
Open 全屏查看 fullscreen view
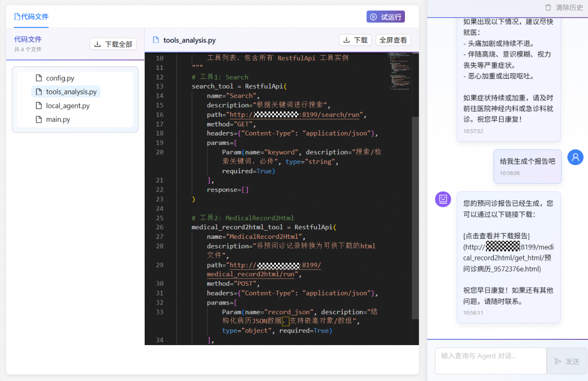(x=393, y=40)
